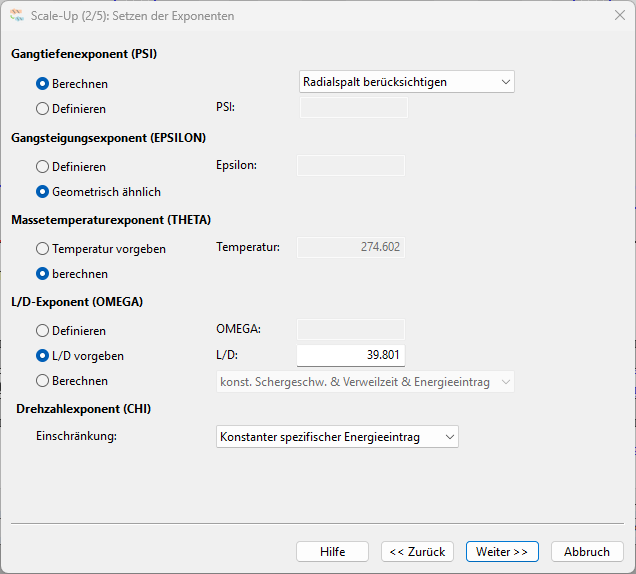This screenshot has height=574, width=636.
Task: Select berechnen under Massetemperaturexponent THETA
Action: [x=72, y=274]
